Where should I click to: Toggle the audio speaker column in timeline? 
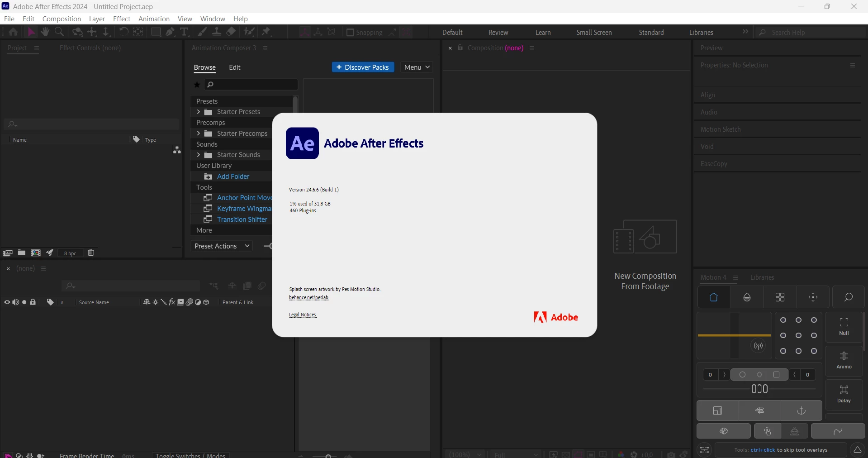(16, 302)
